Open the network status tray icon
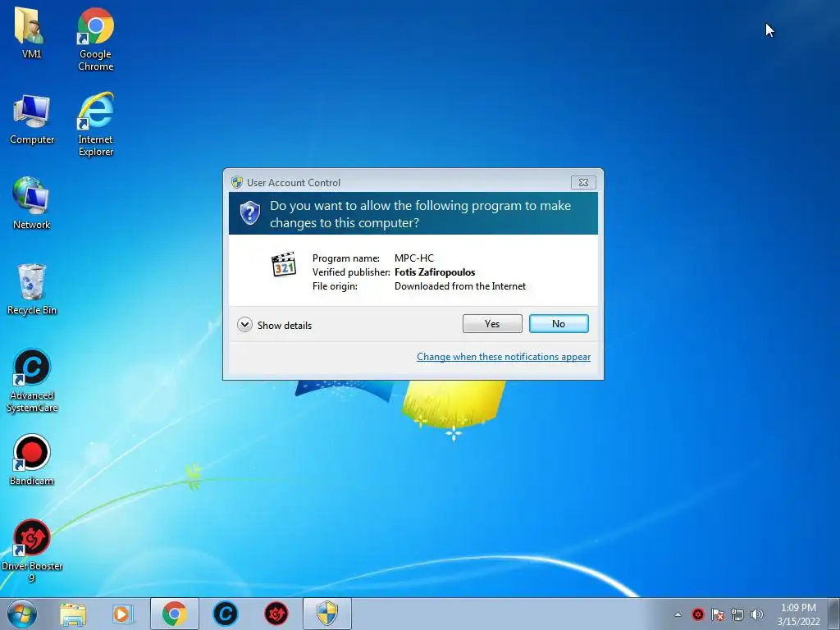This screenshot has height=630, width=840. click(737, 614)
